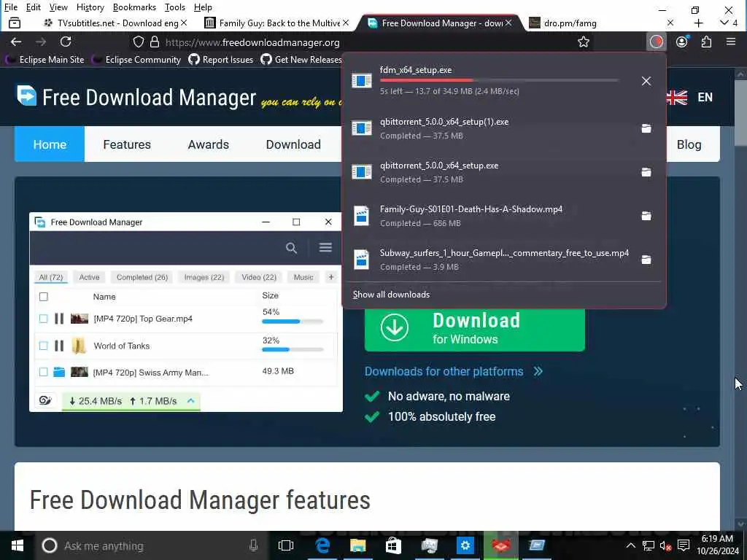Click the fdm_x64_setup.exe download progress bar
This screenshot has height=560, width=747.
pos(499,80)
